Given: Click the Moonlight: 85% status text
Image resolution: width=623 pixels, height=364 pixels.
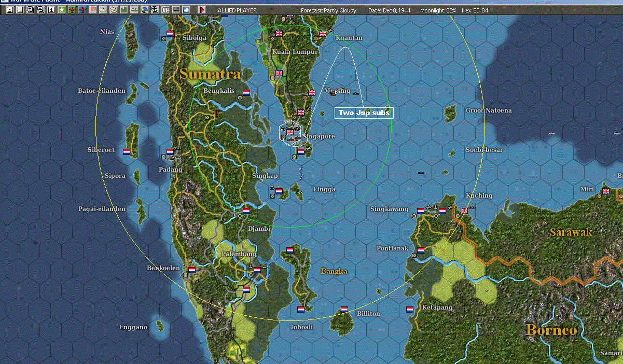Looking at the screenshot, I should tap(438, 10).
